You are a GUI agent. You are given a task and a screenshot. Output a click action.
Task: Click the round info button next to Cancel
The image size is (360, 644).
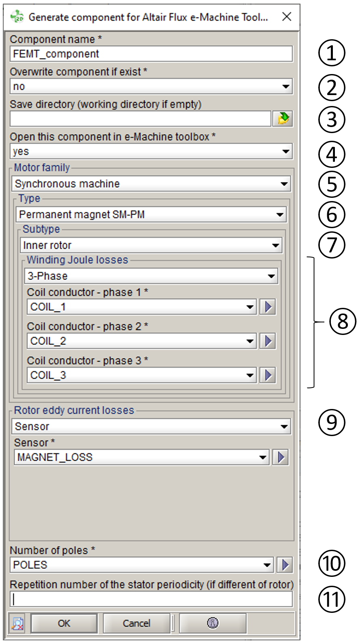click(213, 623)
